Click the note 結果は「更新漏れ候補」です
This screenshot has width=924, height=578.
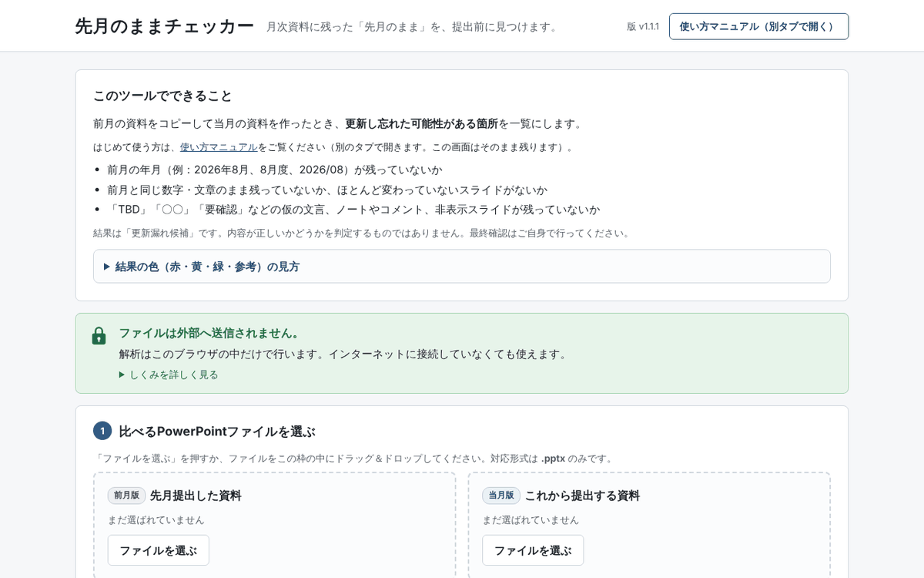[x=363, y=233]
